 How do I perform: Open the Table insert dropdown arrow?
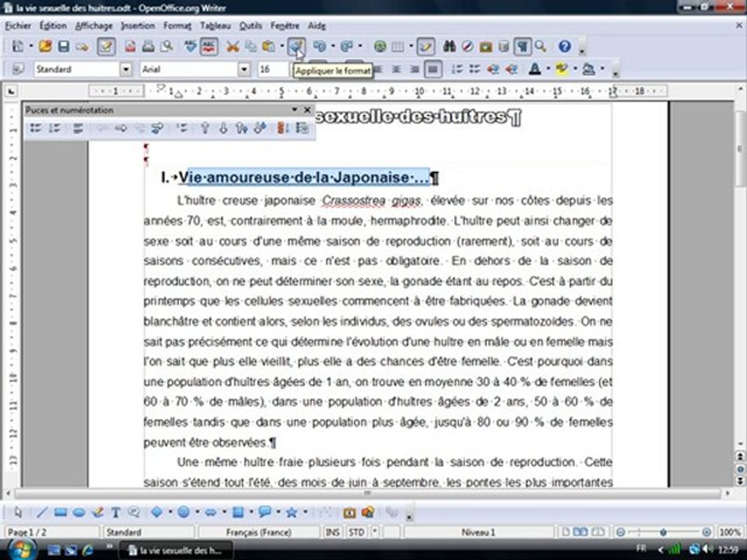(x=411, y=46)
